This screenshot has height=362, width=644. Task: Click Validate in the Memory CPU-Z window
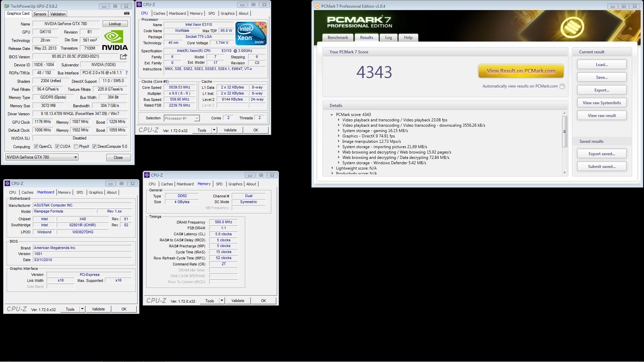tap(238, 301)
